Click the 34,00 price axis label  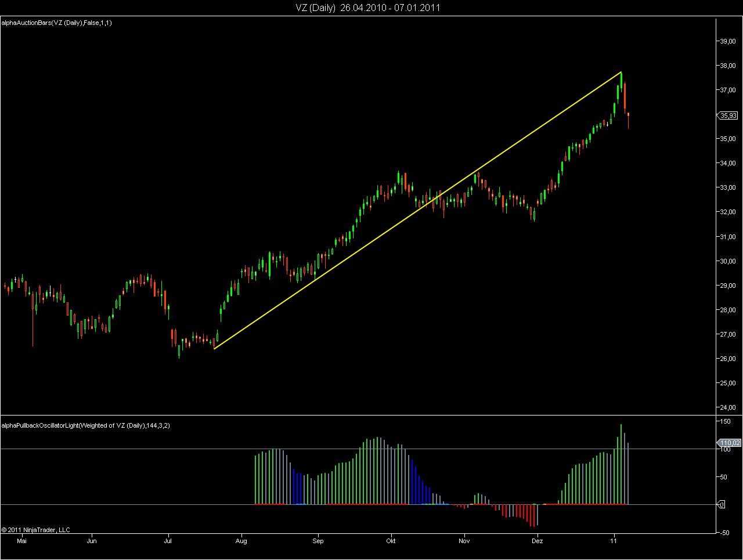click(x=728, y=163)
